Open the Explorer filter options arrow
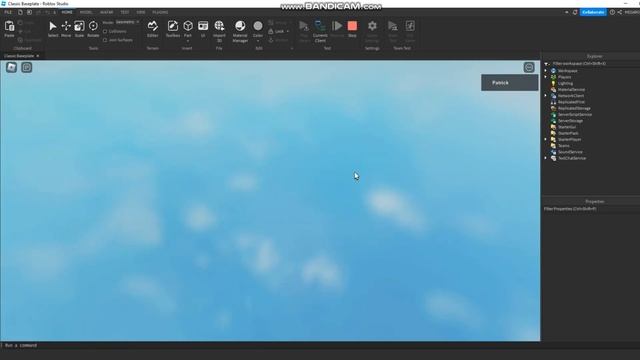640x360 pixels. coord(547,64)
